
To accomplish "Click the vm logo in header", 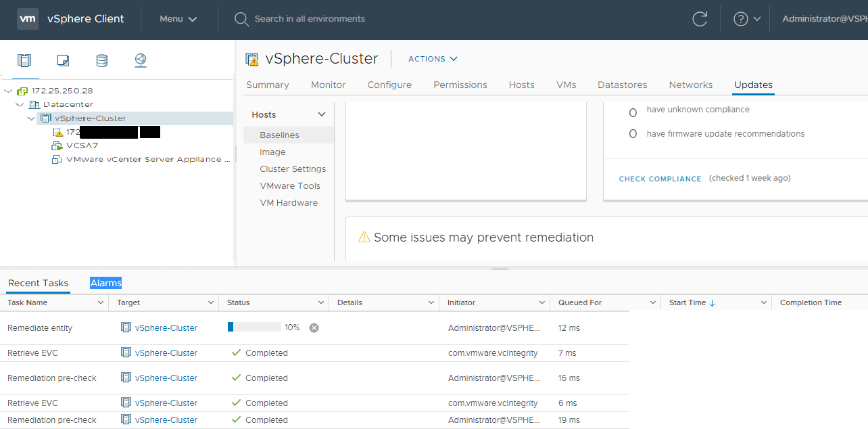I will point(27,19).
